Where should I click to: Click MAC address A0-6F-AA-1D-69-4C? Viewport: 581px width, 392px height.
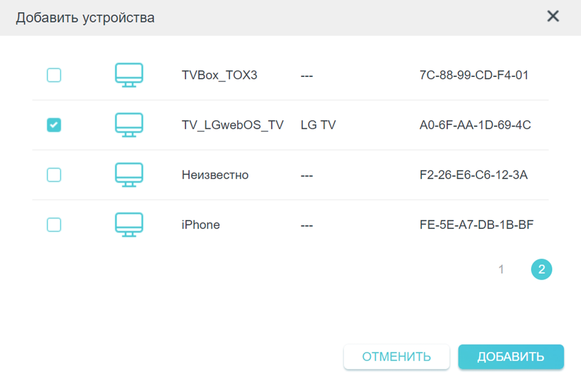tap(475, 125)
